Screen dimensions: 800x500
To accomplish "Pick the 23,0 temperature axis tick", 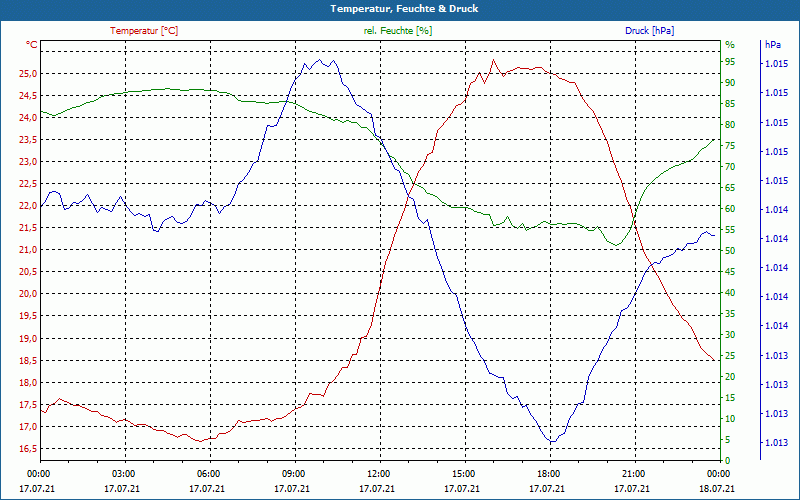I will click(x=28, y=162).
